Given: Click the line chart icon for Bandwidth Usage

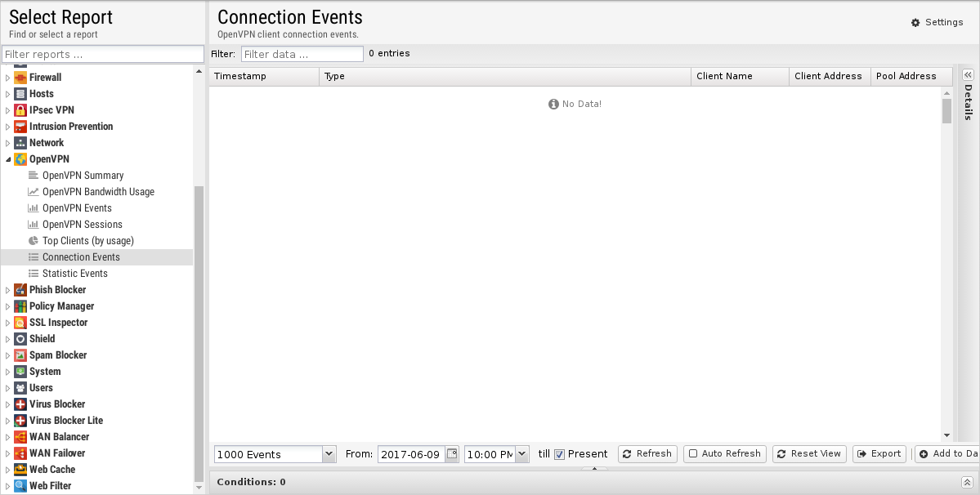Looking at the screenshot, I should (34, 192).
